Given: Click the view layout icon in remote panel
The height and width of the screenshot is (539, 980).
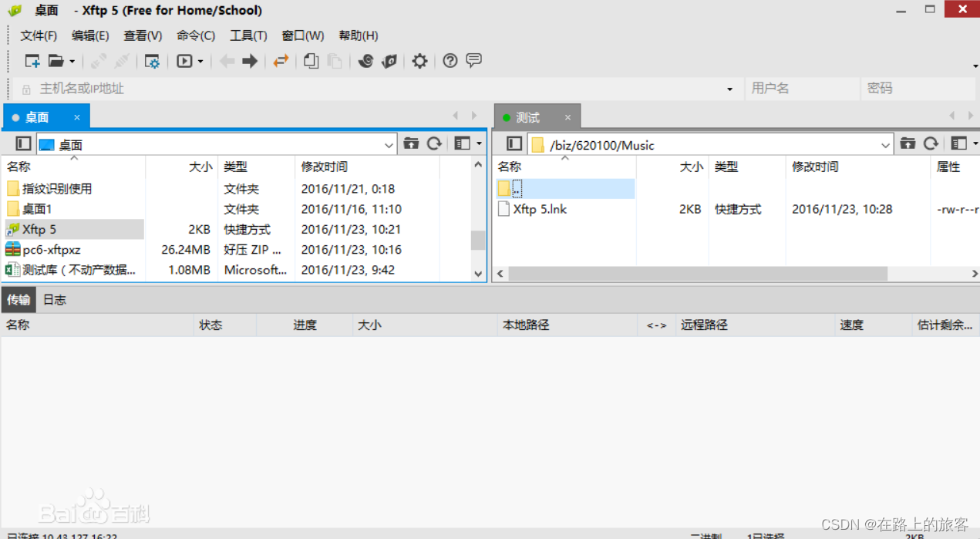Looking at the screenshot, I should click(x=958, y=143).
